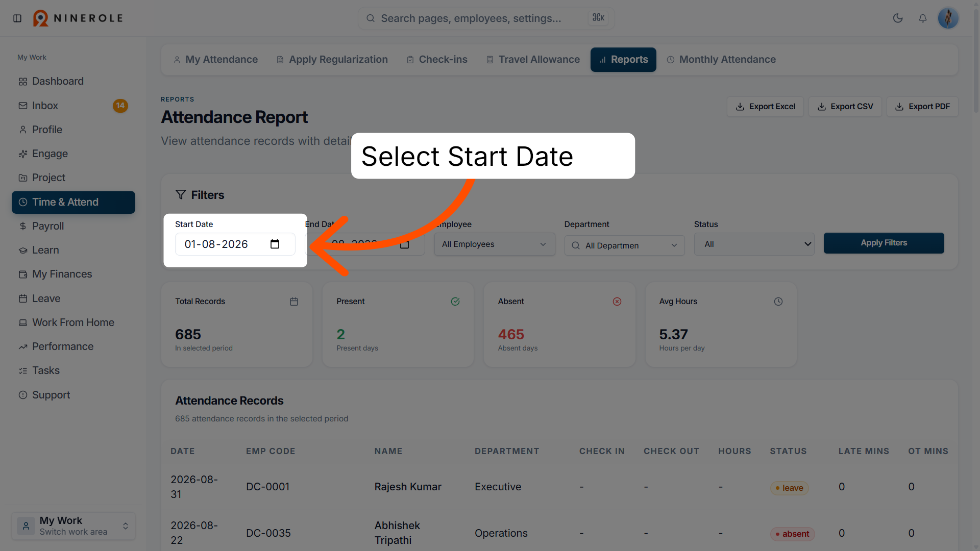Open the All Departments dropdown

click(625, 245)
